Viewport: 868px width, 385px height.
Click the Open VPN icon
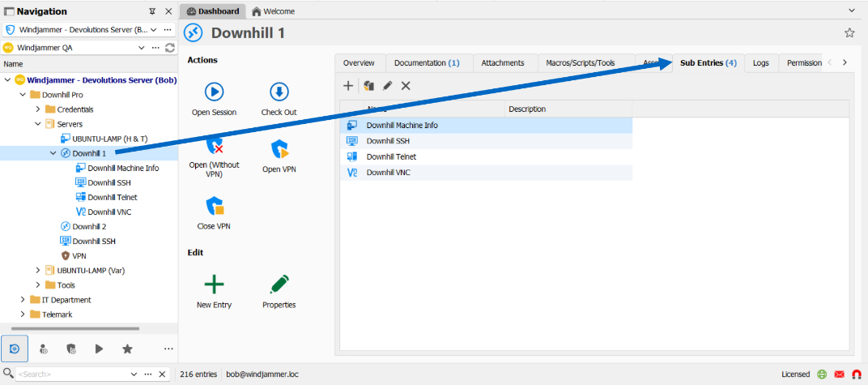point(279,148)
